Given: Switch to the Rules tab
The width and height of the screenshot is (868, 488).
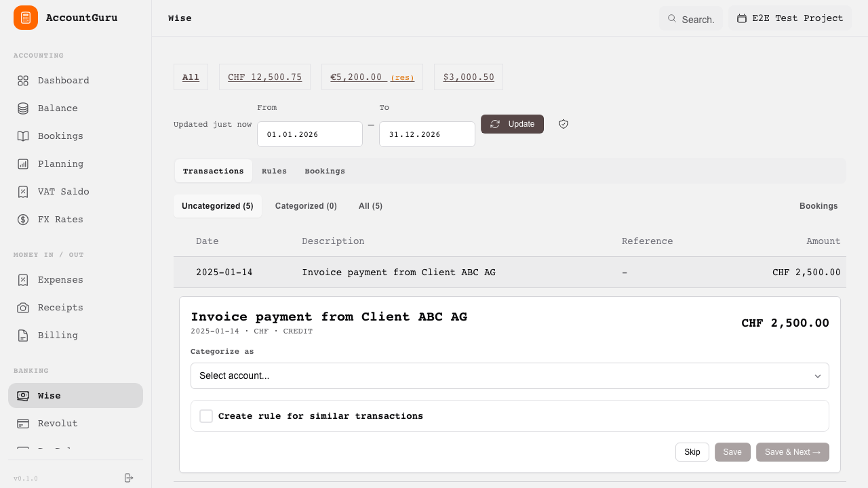Looking at the screenshot, I should point(274,171).
